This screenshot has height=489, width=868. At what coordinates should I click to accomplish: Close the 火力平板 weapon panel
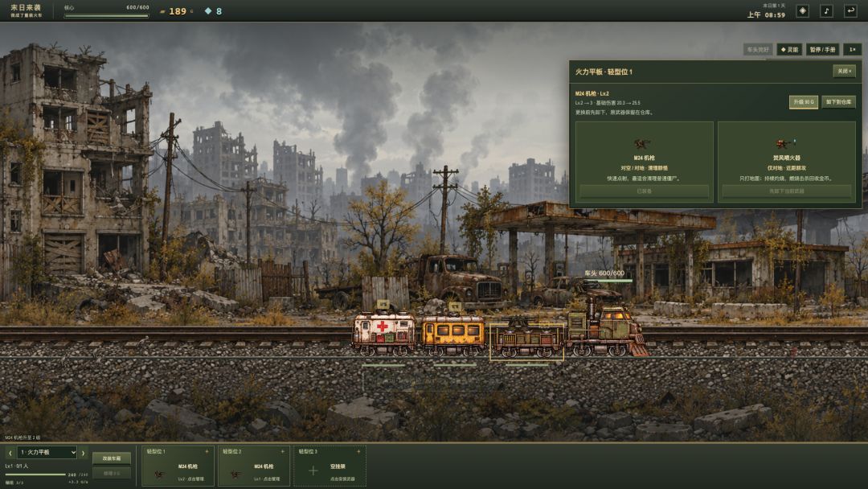click(x=844, y=72)
